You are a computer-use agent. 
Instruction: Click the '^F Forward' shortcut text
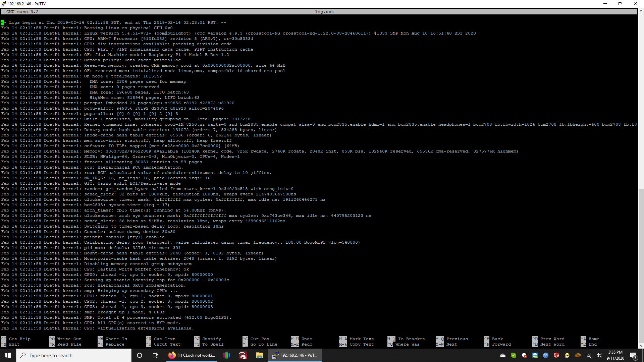pyautogui.click(x=497, y=344)
